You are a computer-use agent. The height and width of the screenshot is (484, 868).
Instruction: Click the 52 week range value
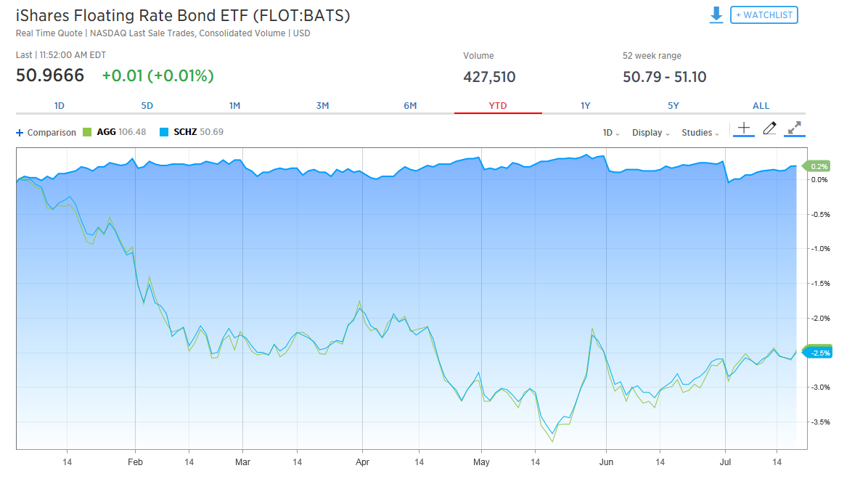click(666, 76)
